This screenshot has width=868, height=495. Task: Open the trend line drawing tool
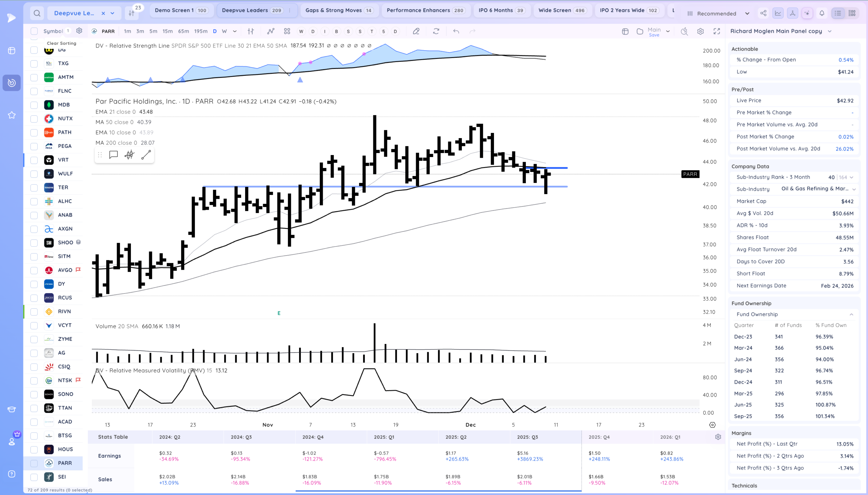[x=146, y=155]
